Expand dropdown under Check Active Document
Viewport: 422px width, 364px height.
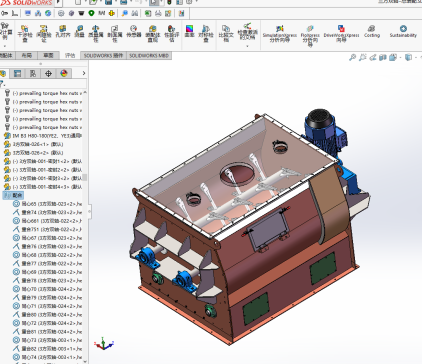[x=247, y=46]
